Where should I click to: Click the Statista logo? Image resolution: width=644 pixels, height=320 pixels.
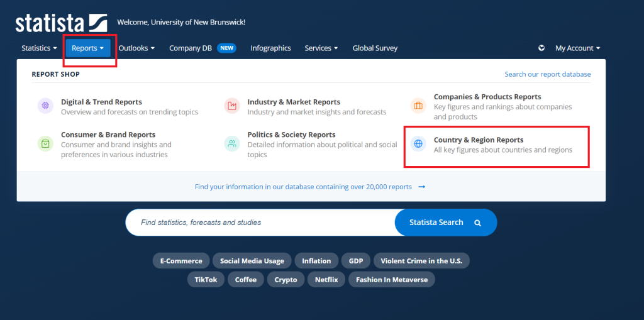[62, 23]
